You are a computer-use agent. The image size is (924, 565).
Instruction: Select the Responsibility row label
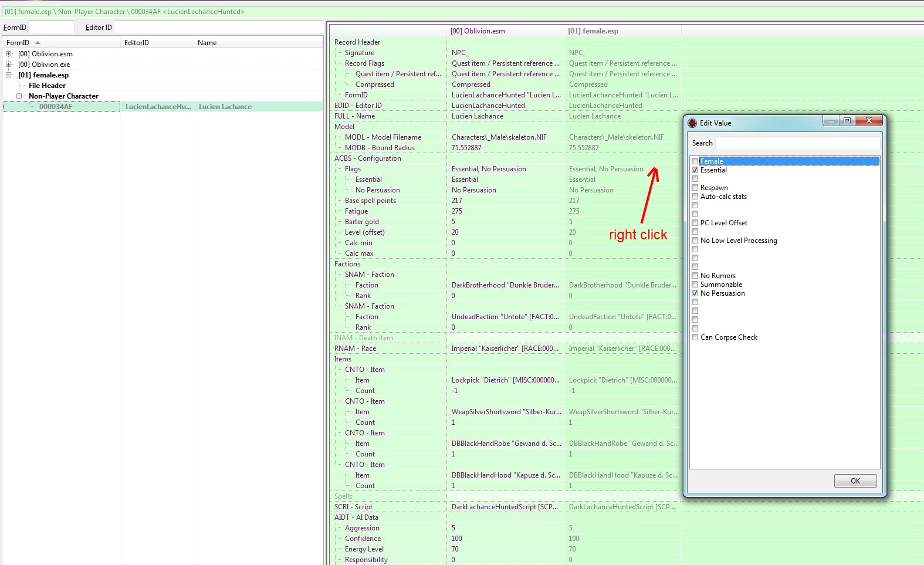366,560
